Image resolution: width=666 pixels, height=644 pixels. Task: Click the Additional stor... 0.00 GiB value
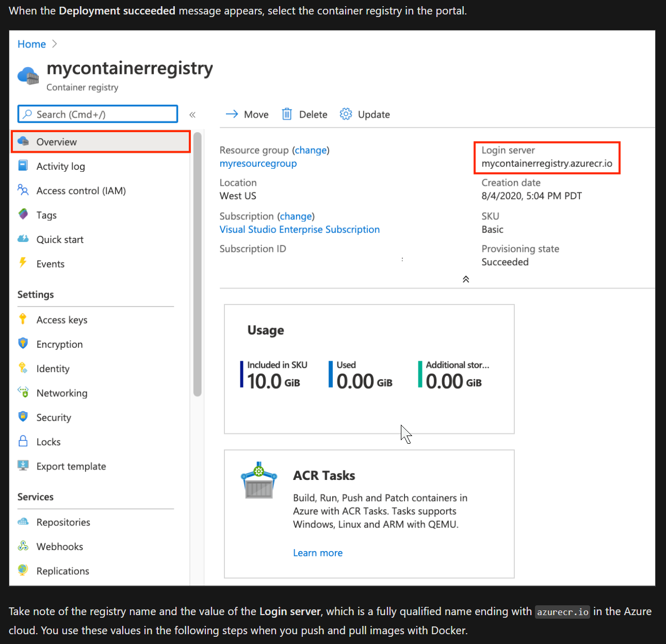tap(454, 382)
